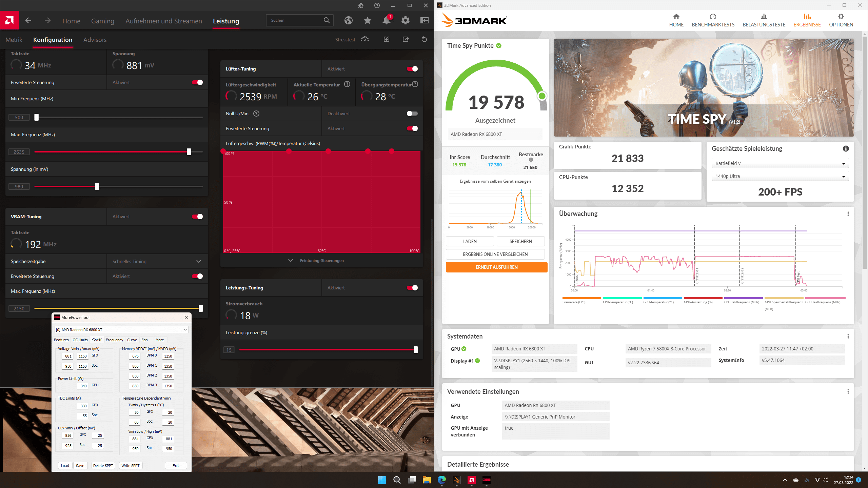Click the Suchen search field
This screenshot has width=868, height=488.
(300, 20)
